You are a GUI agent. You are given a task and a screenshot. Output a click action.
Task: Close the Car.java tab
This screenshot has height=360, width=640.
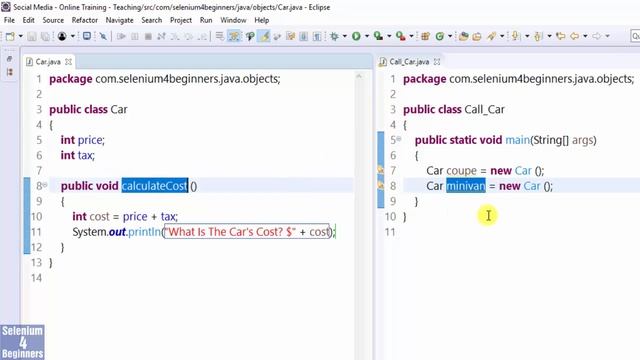(68, 62)
